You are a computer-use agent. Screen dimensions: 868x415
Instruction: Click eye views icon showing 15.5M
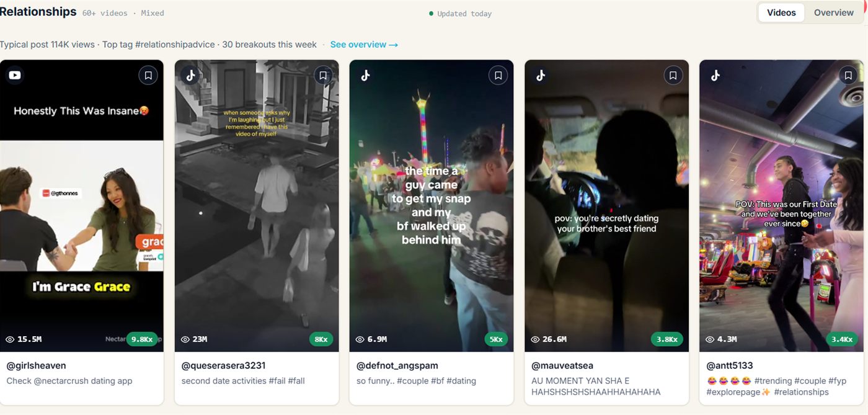tap(10, 339)
